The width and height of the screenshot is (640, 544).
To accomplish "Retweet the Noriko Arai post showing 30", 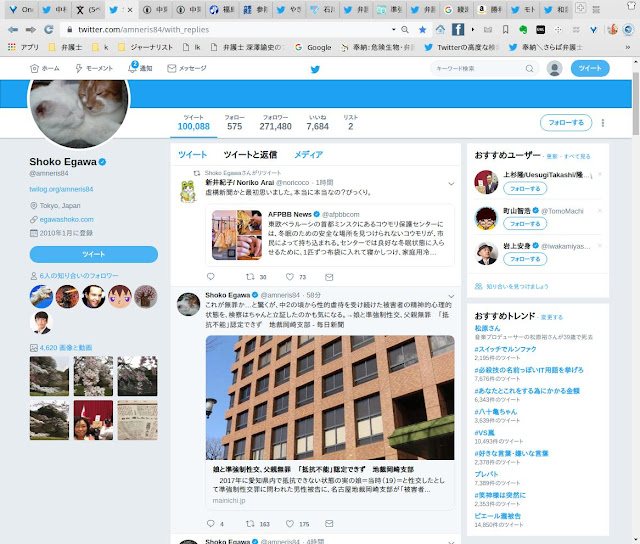I will point(250,277).
